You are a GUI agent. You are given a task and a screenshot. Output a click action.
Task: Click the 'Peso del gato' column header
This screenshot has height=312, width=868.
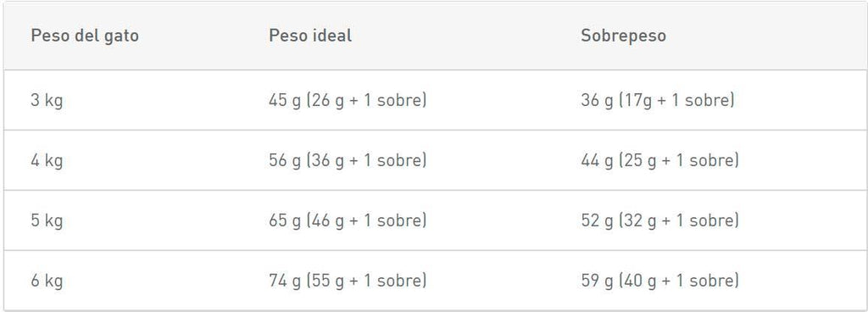85,36
